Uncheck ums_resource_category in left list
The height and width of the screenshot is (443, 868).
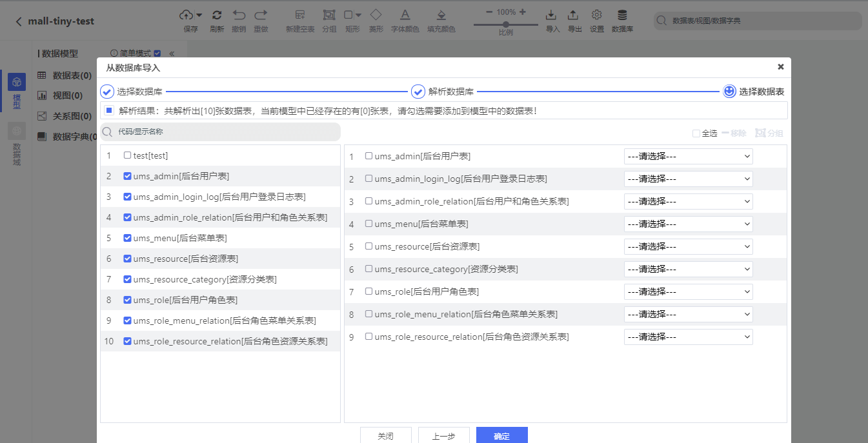(x=127, y=279)
